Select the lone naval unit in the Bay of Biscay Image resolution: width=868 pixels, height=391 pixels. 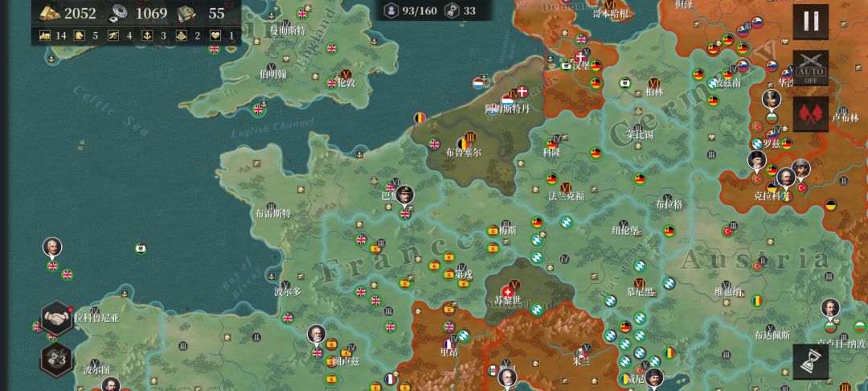click(x=141, y=248)
